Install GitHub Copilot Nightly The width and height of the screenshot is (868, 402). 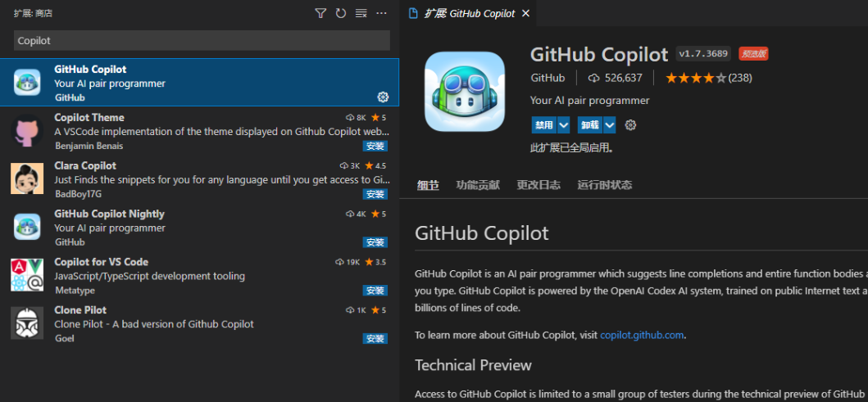375,242
